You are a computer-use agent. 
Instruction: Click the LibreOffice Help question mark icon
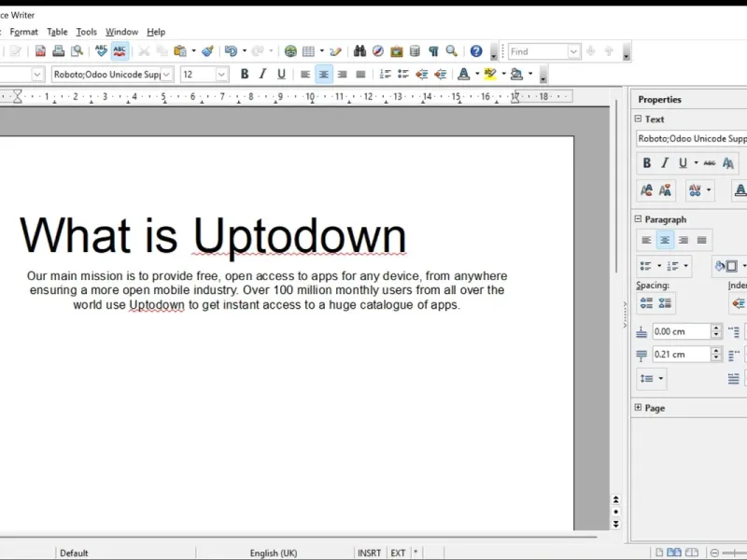(x=476, y=51)
